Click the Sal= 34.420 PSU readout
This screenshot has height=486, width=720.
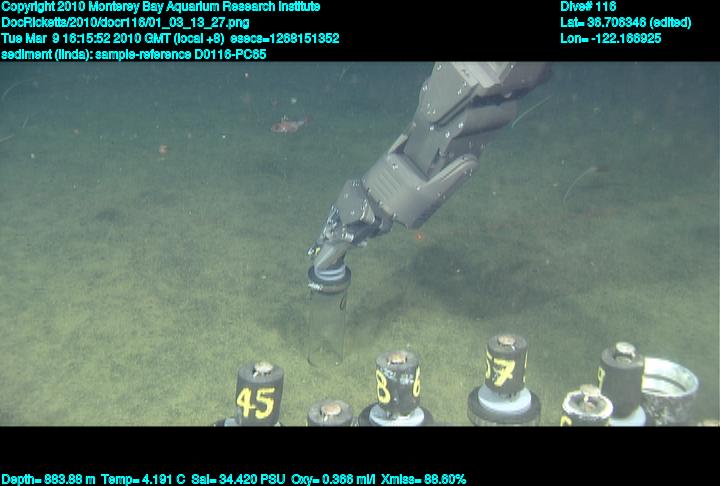click(x=238, y=479)
